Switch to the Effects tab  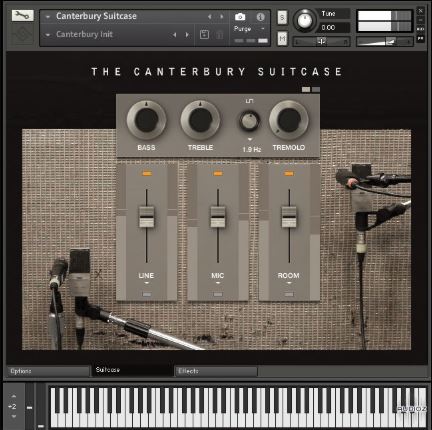coord(216,371)
